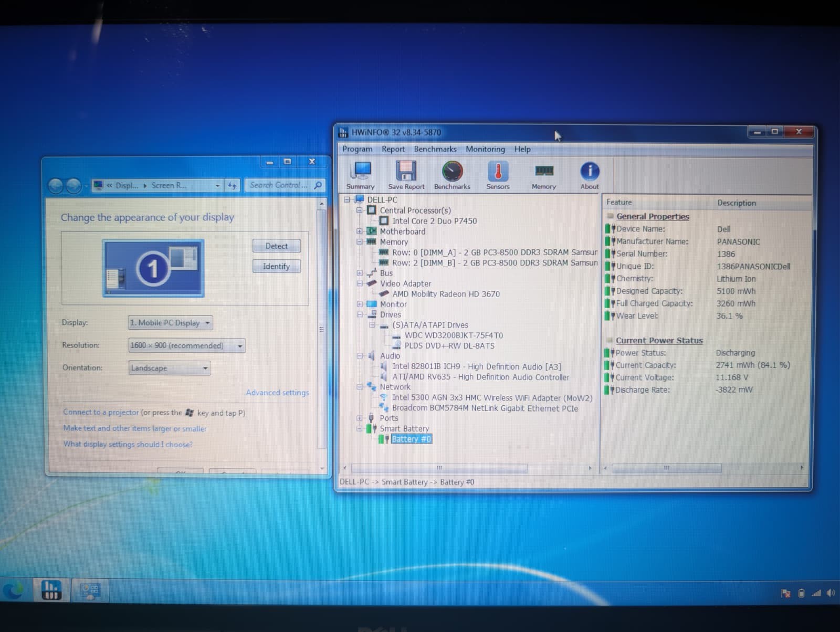Select Intel 82801IB ICH9 audio entry
The image size is (840, 632).
pyautogui.click(x=477, y=366)
